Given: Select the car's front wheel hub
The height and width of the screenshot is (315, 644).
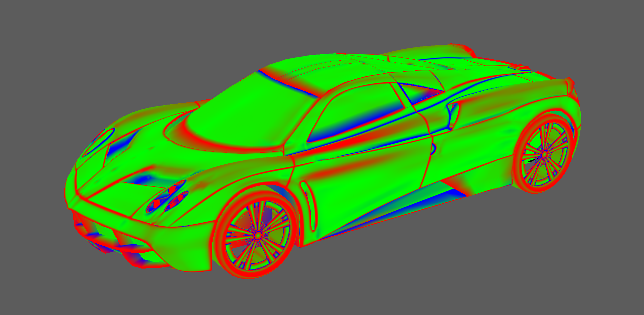Looking at the screenshot, I should pyautogui.click(x=258, y=236).
